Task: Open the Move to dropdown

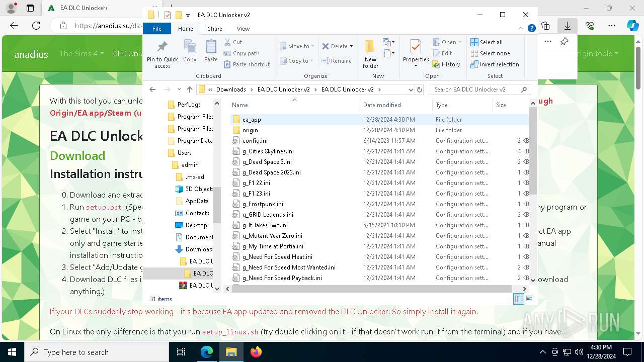Action: (x=297, y=46)
